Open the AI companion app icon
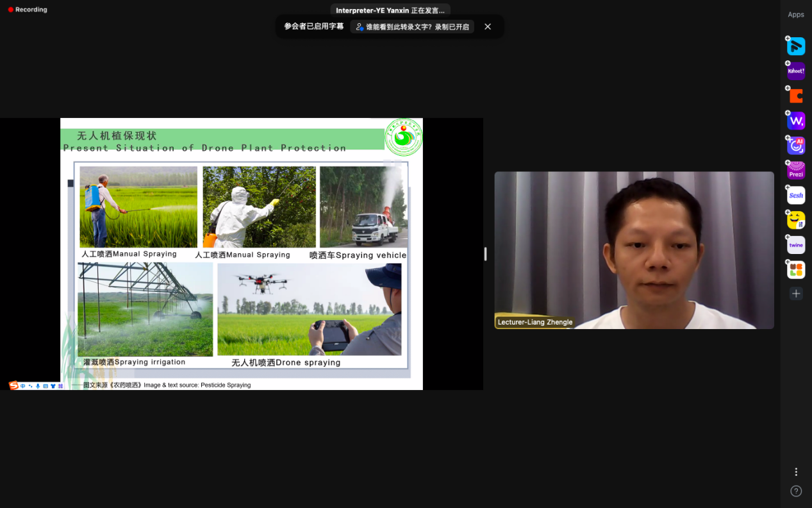This screenshot has height=508, width=812. pos(796,146)
